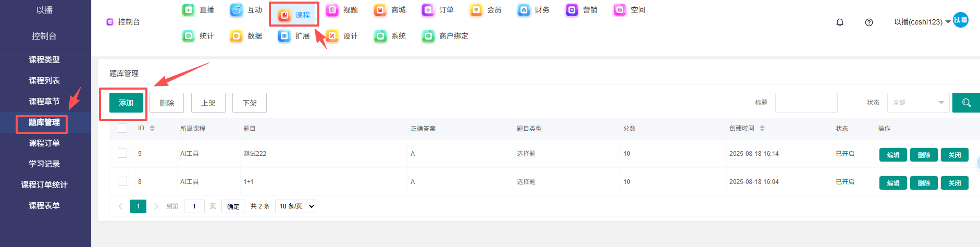The width and height of the screenshot is (980, 247).
Task: Go to 课程列表 in the sidebar
Action: 44,80
